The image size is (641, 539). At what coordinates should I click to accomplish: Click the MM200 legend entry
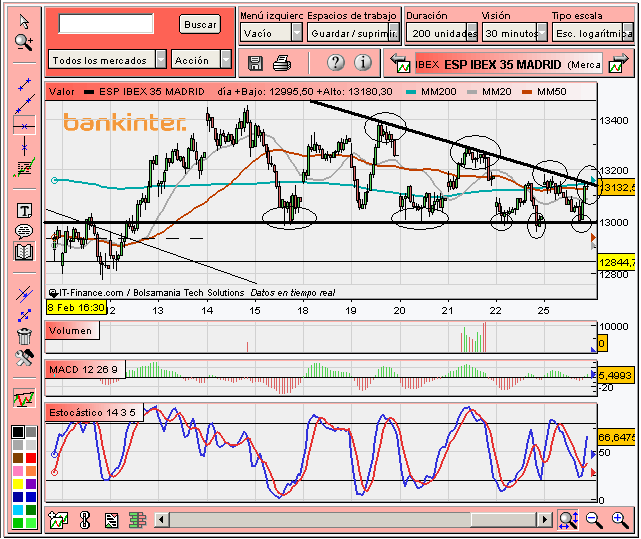(431, 92)
